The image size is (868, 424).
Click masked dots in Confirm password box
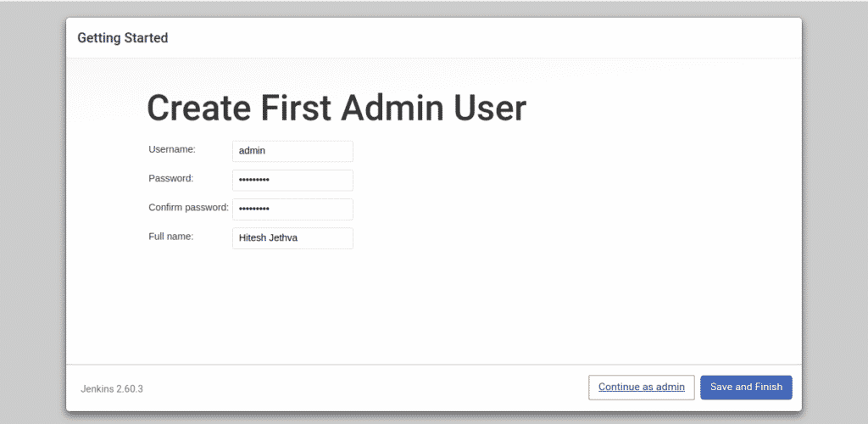pos(254,209)
